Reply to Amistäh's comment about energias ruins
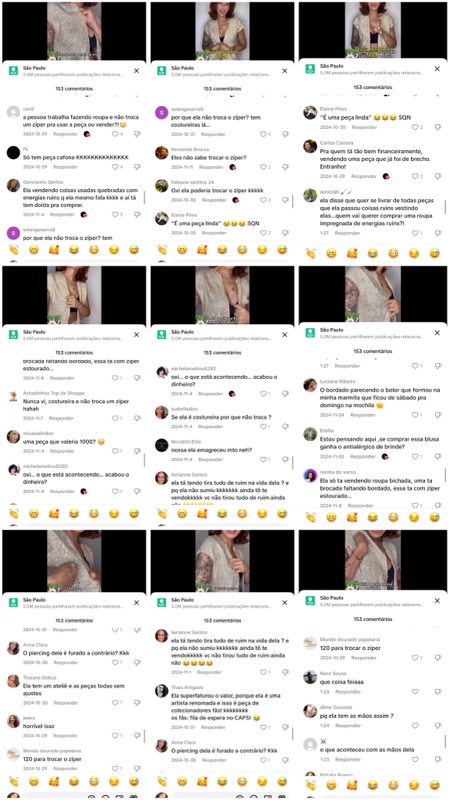Viewport: 450px width, 800px height. pos(348,233)
